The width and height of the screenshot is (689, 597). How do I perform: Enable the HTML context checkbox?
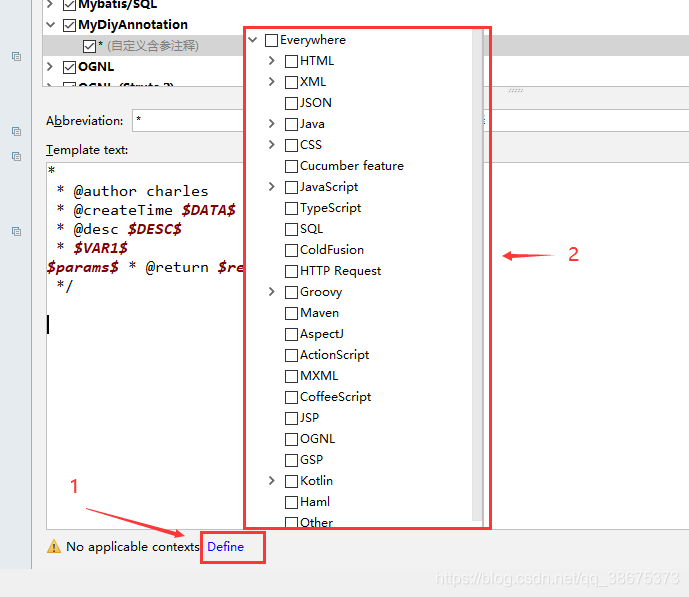(x=291, y=62)
